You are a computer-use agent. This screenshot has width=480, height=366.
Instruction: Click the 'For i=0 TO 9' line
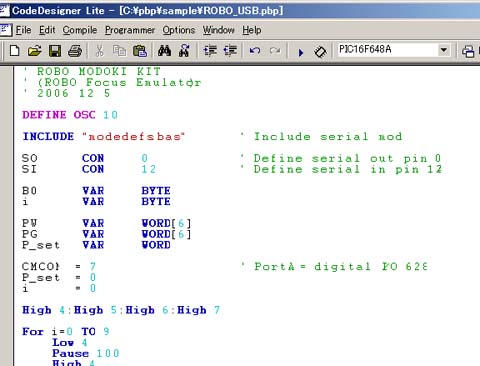(x=66, y=332)
